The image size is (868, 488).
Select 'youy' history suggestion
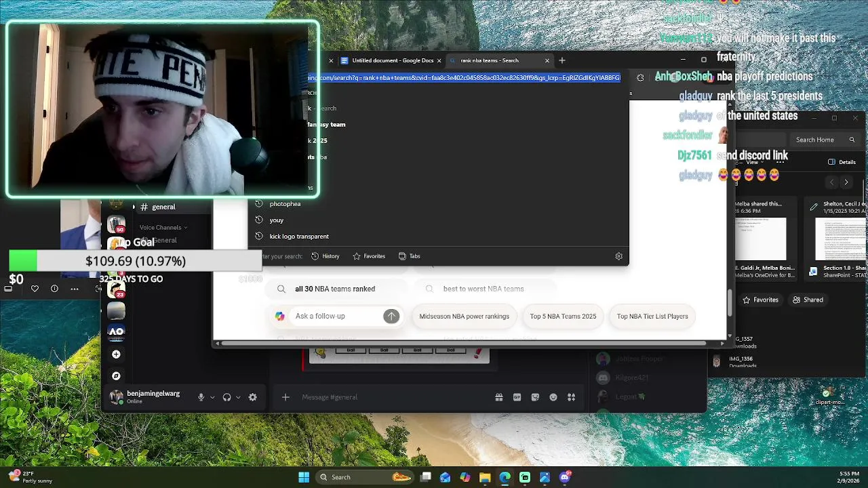coord(277,220)
